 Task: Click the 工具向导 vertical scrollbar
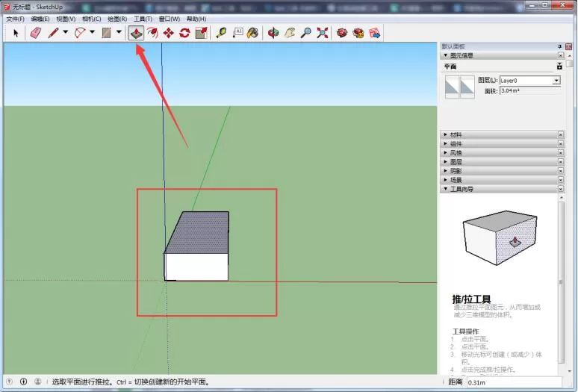click(x=562, y=281)
